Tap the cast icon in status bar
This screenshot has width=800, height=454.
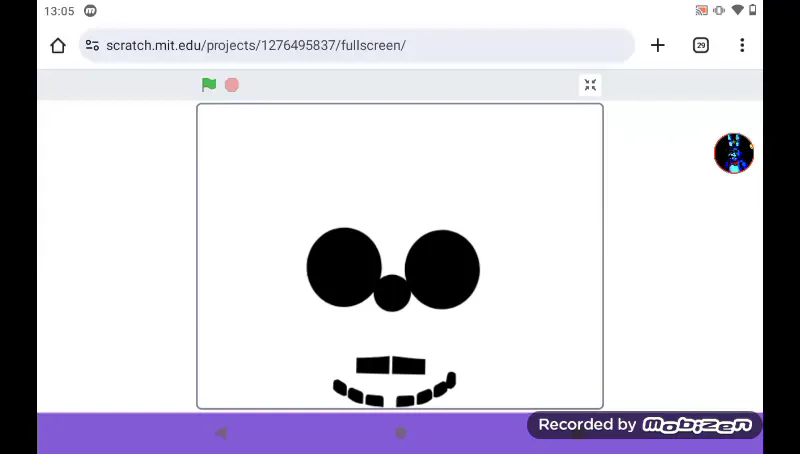point(702,10)
